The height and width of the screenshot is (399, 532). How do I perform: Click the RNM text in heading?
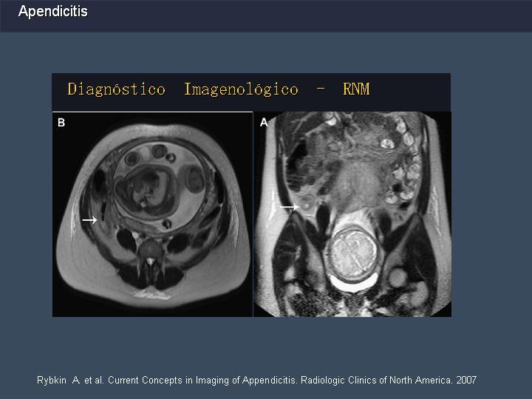[x=356, y=89]
